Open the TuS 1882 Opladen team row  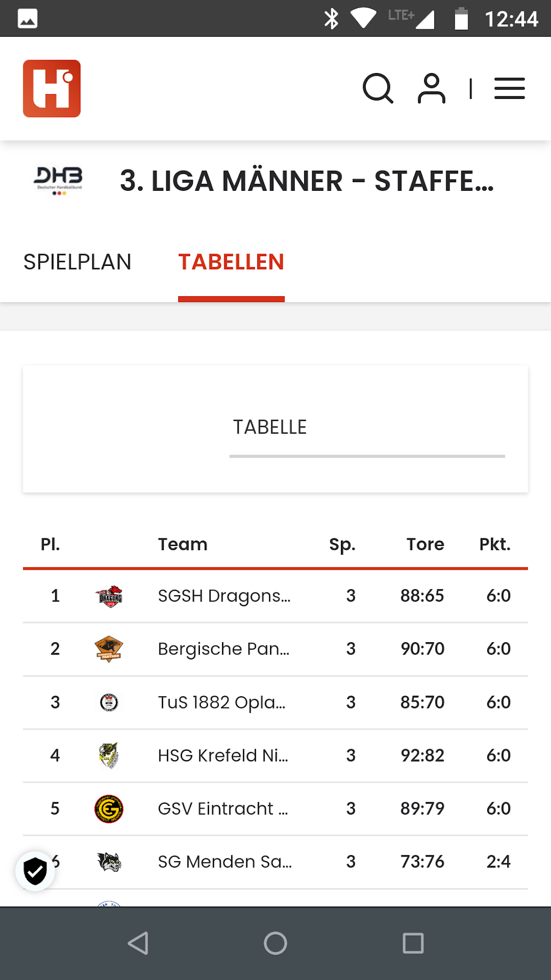221,702
